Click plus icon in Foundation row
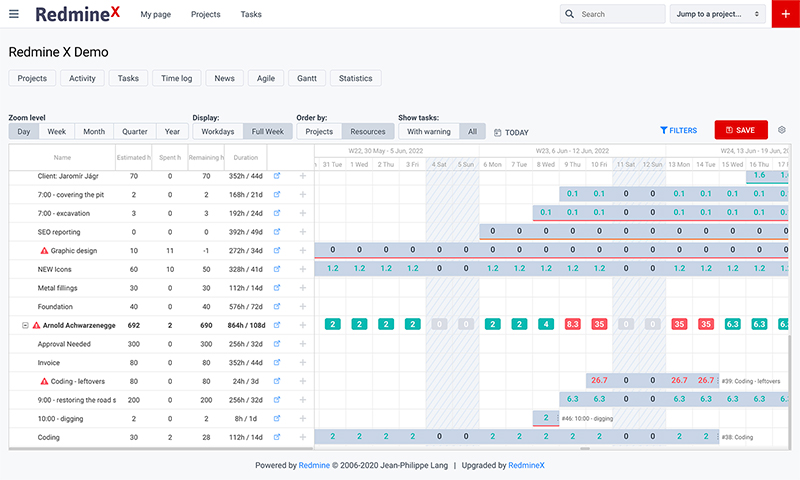Viewport: 800px width, 480px height. click(303, 307)
